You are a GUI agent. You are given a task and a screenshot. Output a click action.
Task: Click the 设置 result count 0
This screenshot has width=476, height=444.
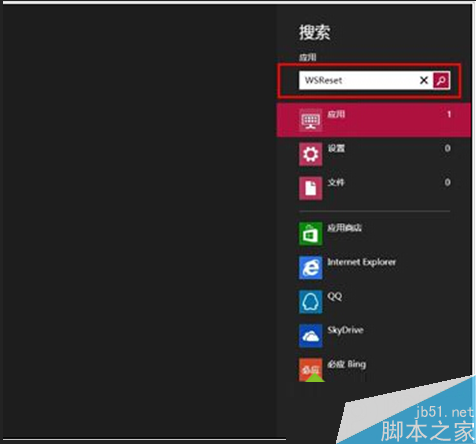tap(447, 148)
